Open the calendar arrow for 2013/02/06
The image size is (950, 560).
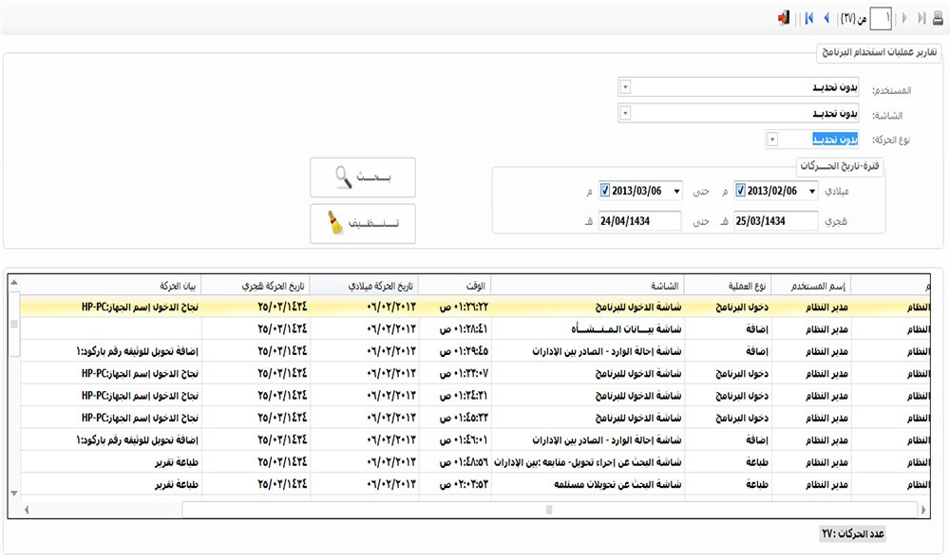[812, 191]
